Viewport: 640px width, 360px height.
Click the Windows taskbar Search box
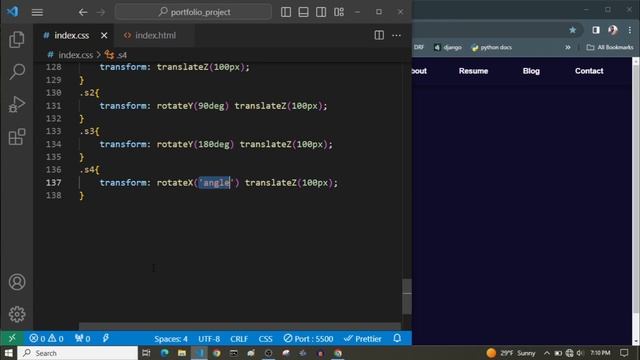click(78, 353)
